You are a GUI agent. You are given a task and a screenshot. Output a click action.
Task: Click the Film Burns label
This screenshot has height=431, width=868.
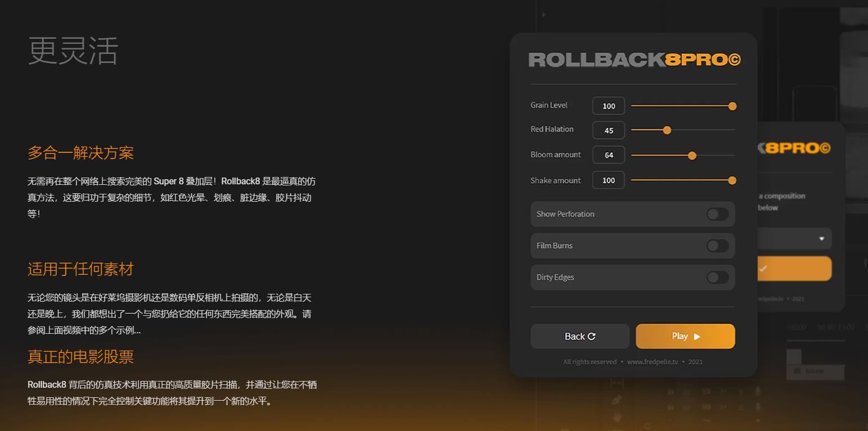coord(555,246)
